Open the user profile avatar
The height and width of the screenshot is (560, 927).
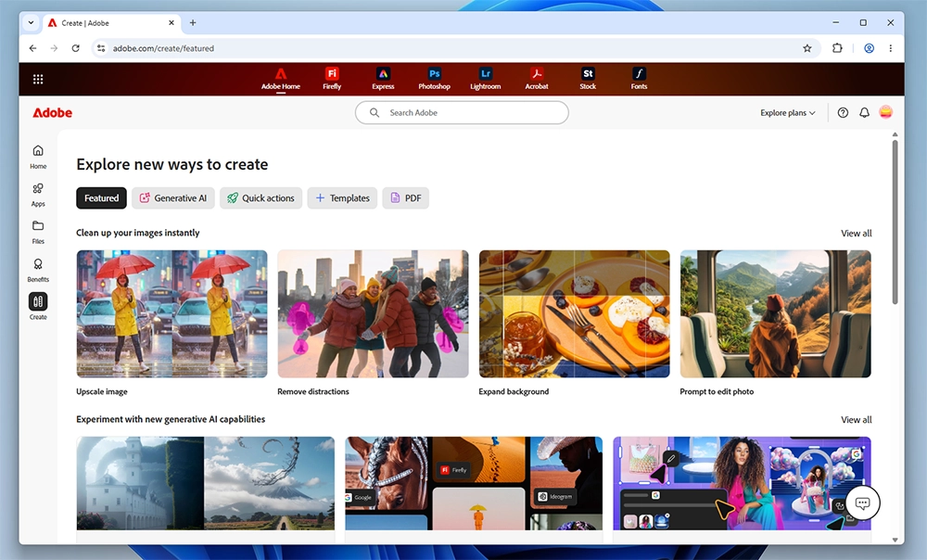pyautogui.click(x=885, y=112)
